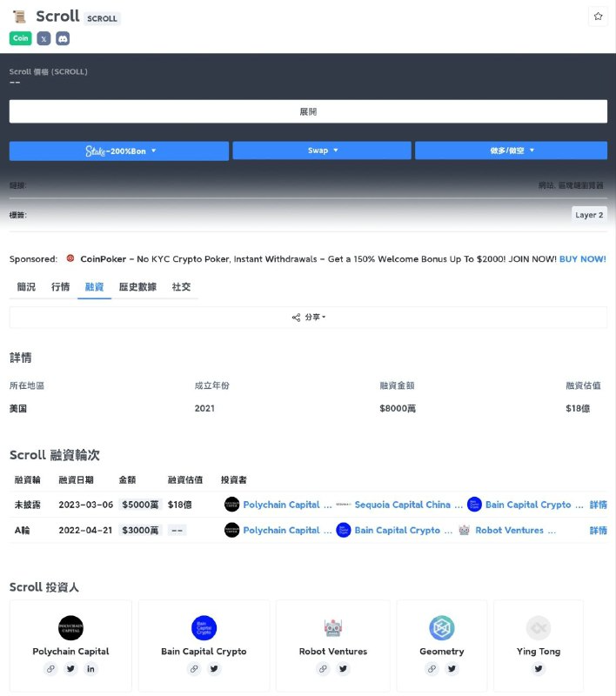Screen dimensions: 616x696
Task: Click the Polychain Capital card name
Action: coord(70,651)
